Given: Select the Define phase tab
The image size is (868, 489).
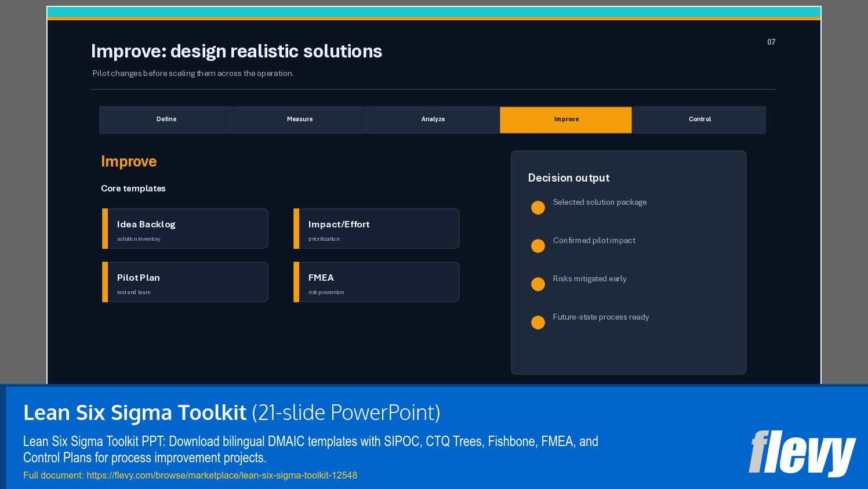Looking at the screenshot, I should click(166, 119).
